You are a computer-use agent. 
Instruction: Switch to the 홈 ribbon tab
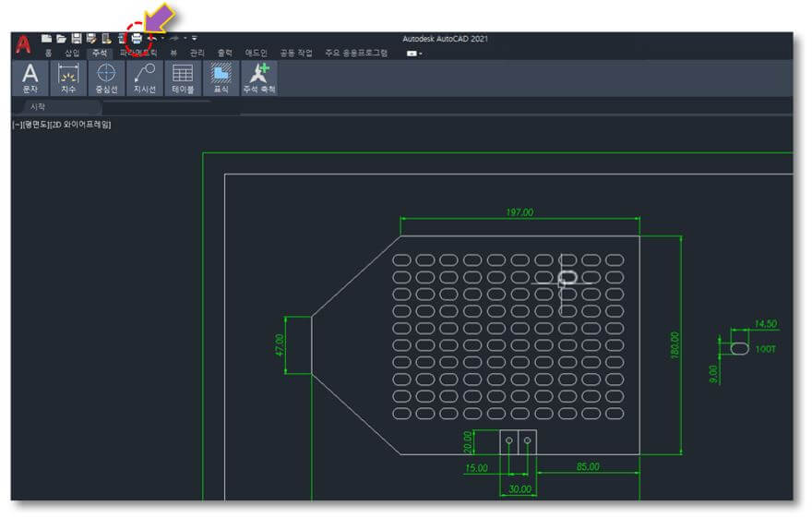pyautogui.click(x=48, y=54)
